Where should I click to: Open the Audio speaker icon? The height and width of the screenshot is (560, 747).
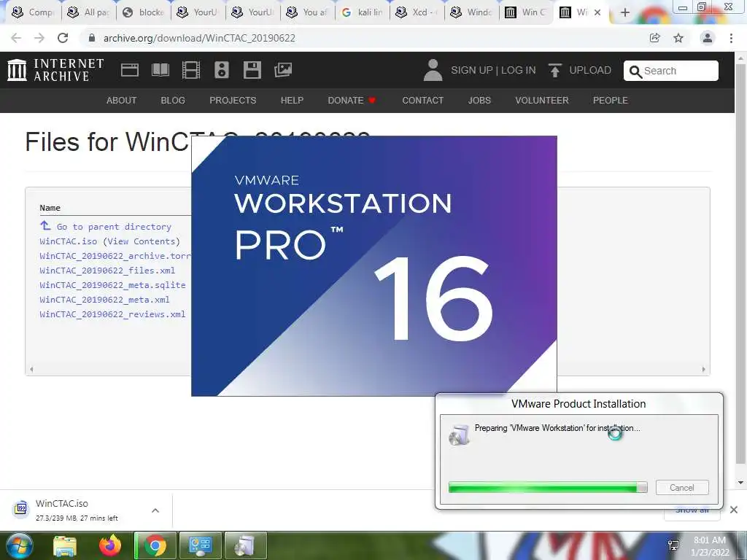222,70
